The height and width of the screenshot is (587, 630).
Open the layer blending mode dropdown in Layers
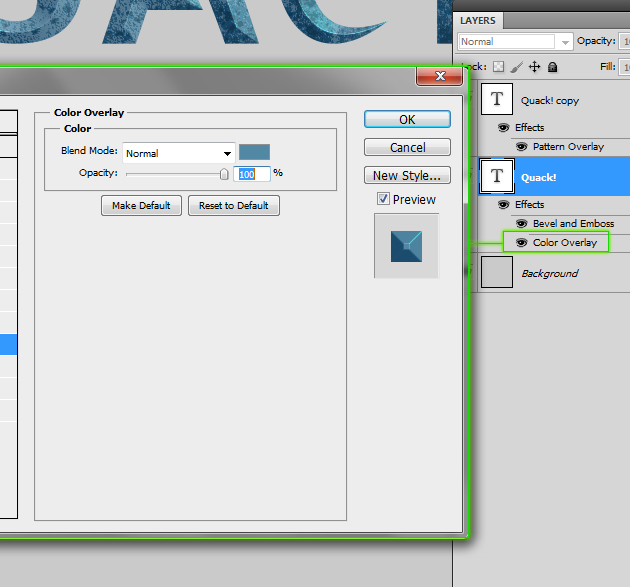click(515, 42)
